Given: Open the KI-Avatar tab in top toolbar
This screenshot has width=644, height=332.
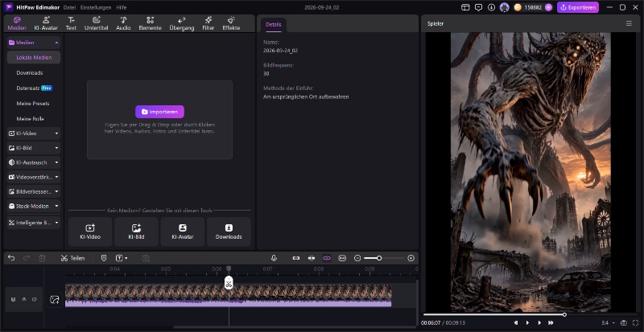Looking at the screenshot, I should click(46, 23).
